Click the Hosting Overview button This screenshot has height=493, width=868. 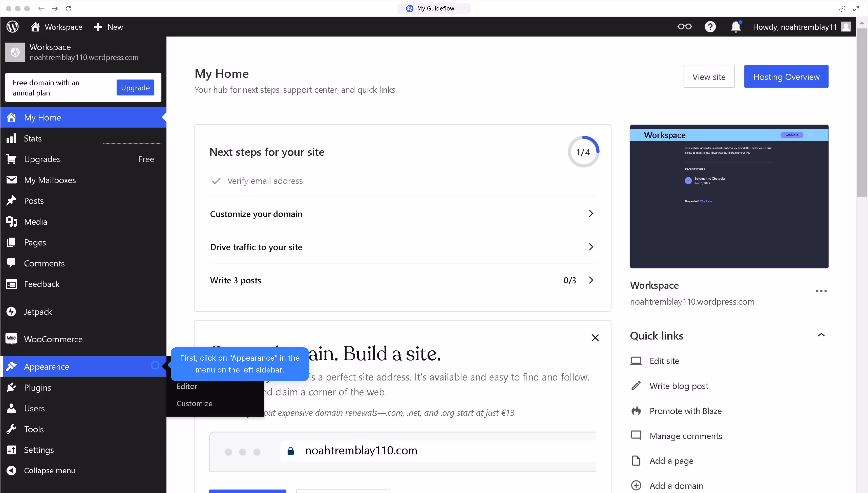click(x=786, y=76)
